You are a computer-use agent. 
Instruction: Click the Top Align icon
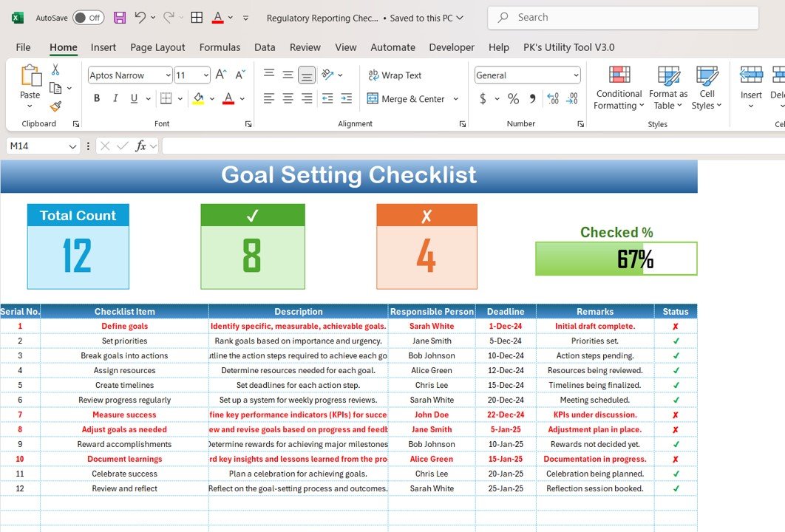(269, 75)
